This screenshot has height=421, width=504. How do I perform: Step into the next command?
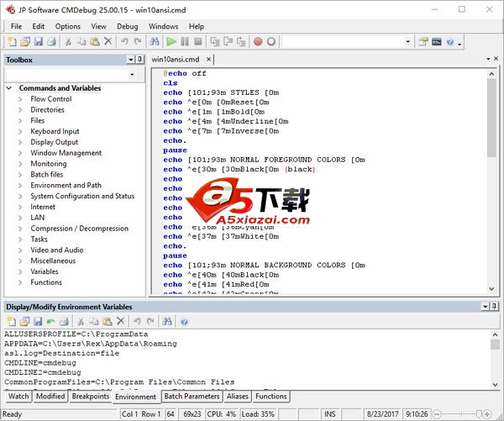(214, 41)
